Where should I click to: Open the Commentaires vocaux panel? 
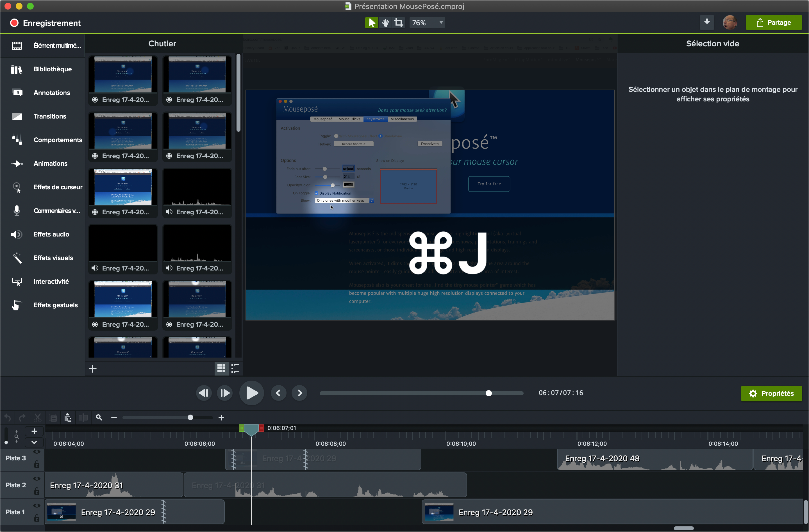(42, 211)
